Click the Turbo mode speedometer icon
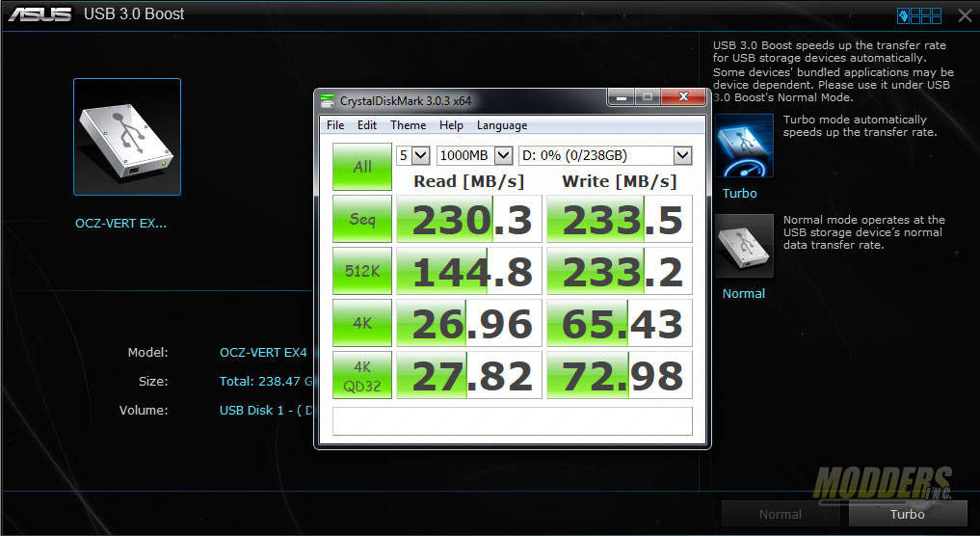This screenshot has width=980, height=536. coord(744,146)
